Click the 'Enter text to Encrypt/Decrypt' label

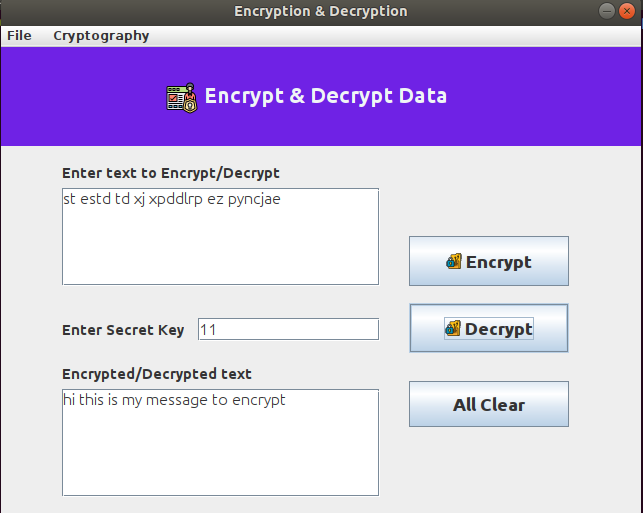pyautogui.click(x=171, y=173)
